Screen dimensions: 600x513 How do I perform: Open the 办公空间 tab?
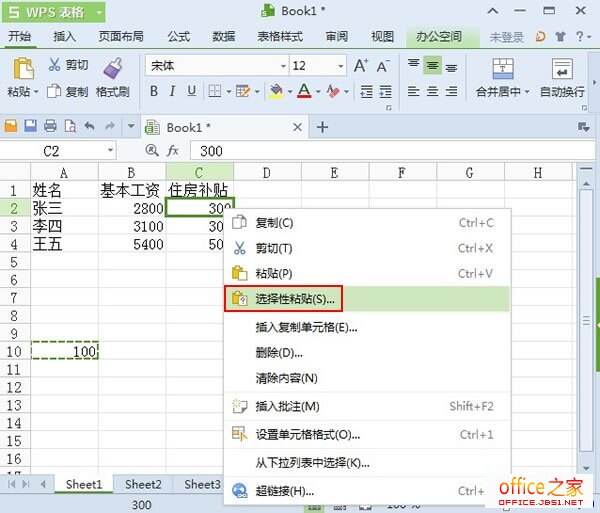[439, 36]
